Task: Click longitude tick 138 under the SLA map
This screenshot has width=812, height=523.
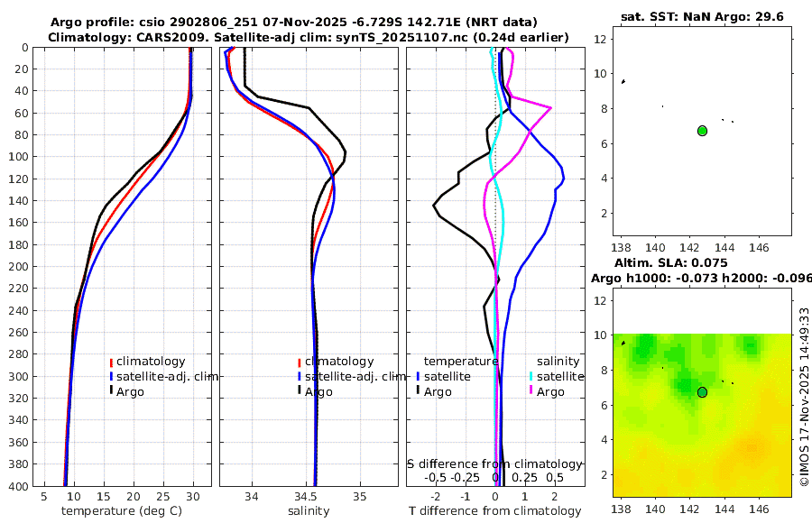Action: click(x=621, y=509)
